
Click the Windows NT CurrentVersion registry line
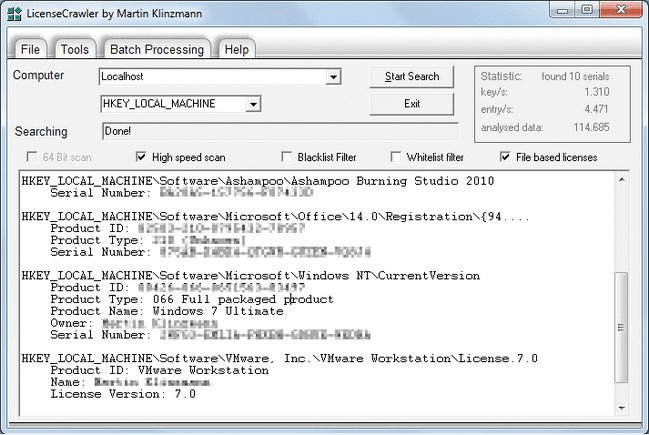[x=250, y=276]
